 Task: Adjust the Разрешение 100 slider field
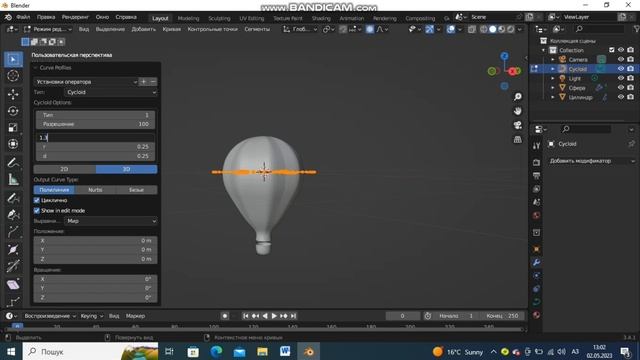click(x=95, y=124)
